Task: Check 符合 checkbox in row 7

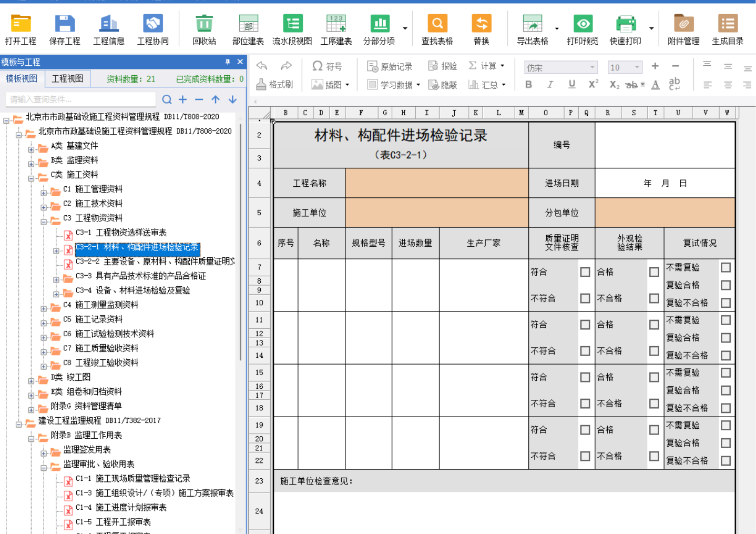Action: (585, 272)
